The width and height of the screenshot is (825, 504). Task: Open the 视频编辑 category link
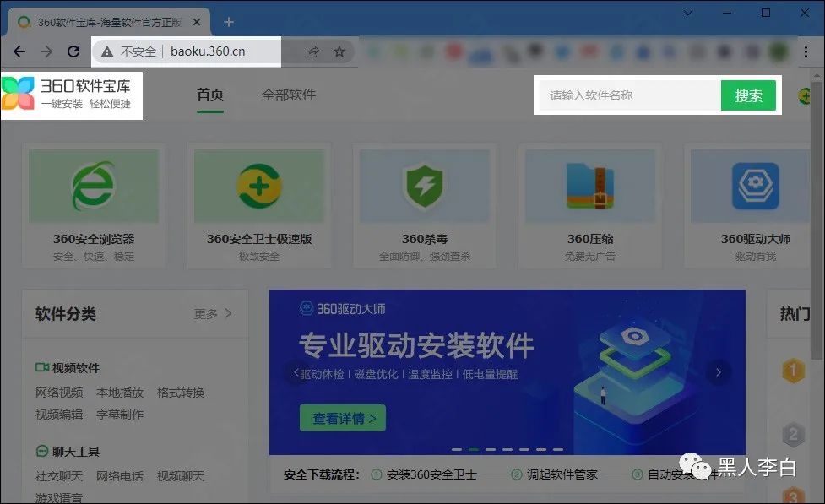59,415
